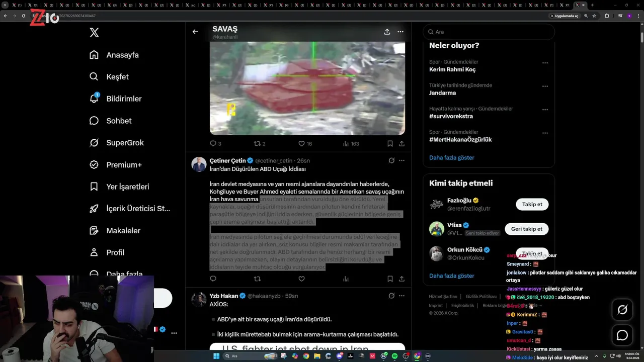Open Sohbet chat section
Image resolution: width=644 pixels, height=362 pixels.
(x=110, y=121)
